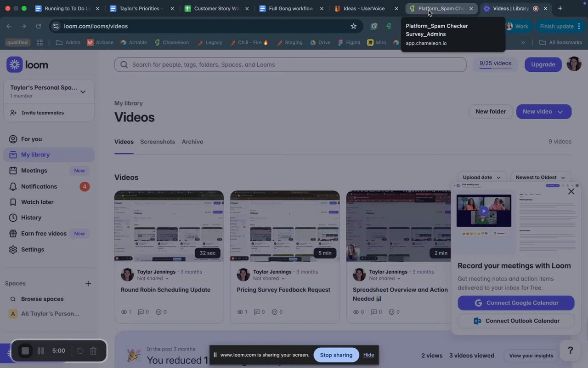Open the New video dropdown
This screenshot has height=368, width=588.
click(544, 111)
